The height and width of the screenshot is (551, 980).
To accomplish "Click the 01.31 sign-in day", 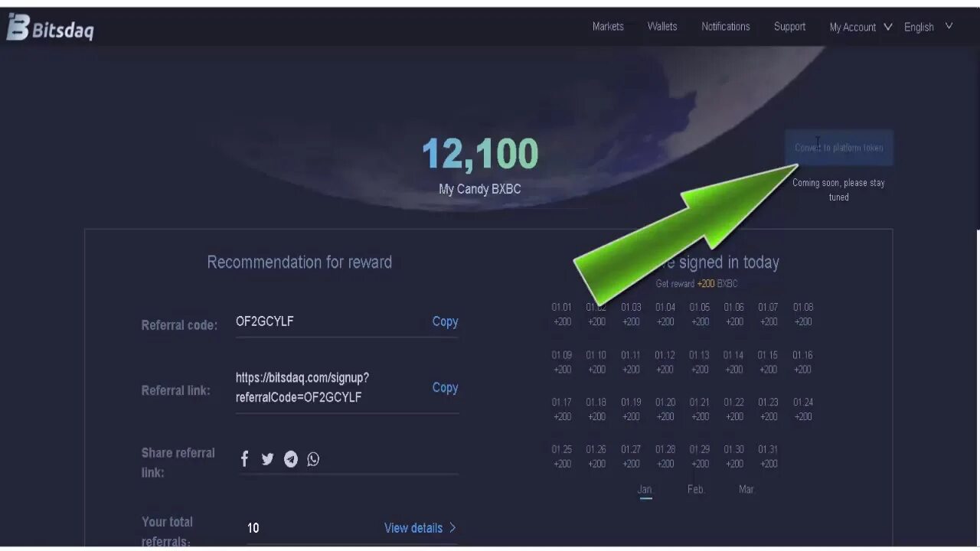I will pyautogui.click(x=769, y=457).
